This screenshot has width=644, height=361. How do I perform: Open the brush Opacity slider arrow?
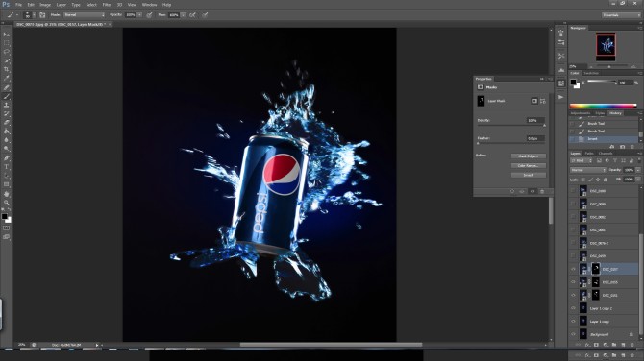[x=139, y=15]
